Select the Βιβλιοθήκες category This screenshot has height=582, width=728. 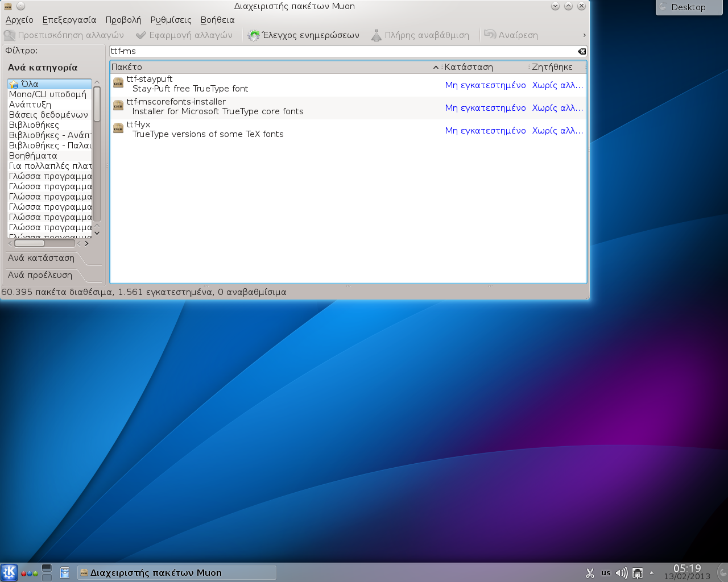click(x=34, y=125)
